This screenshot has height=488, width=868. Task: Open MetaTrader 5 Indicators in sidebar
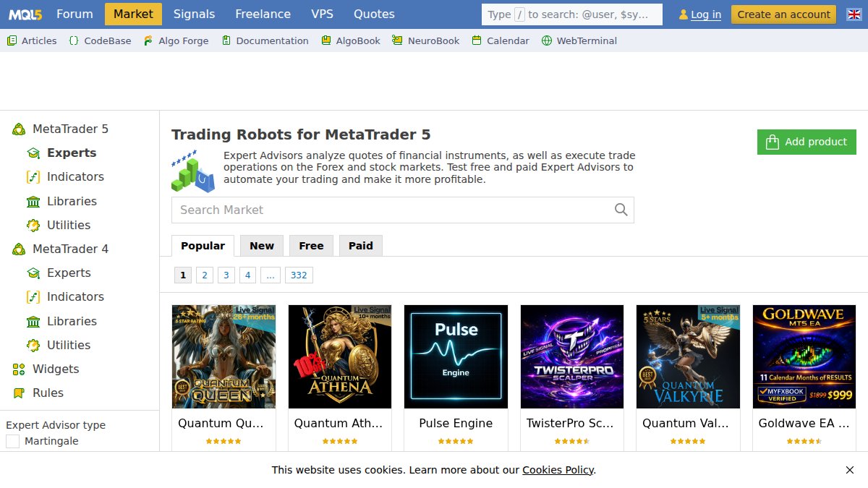(75, 177)
